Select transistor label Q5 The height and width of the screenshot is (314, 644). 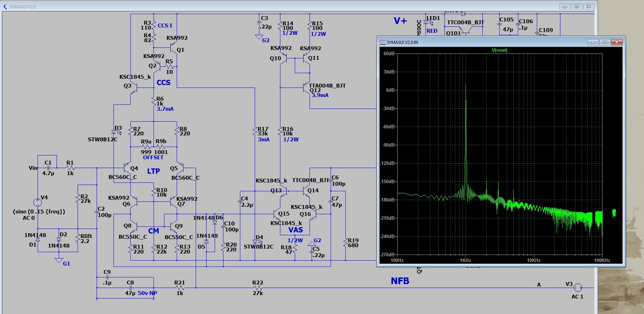pyautogui.click(x=174, y=168)
